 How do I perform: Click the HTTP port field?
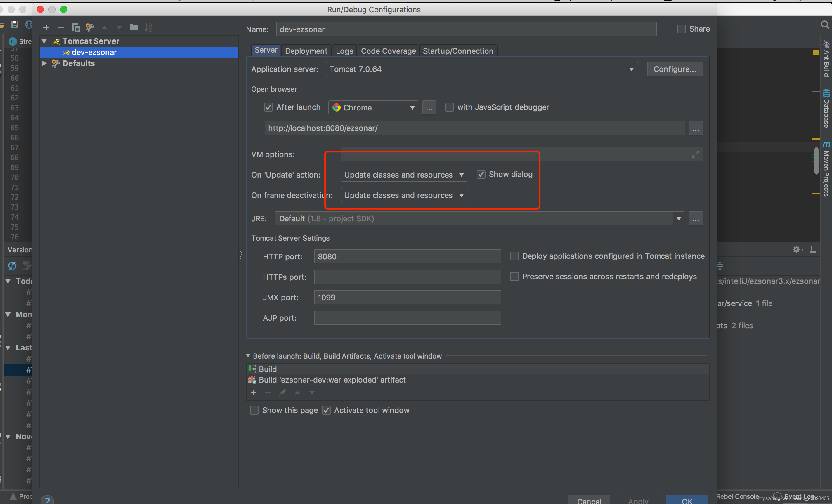coord(407,257)
